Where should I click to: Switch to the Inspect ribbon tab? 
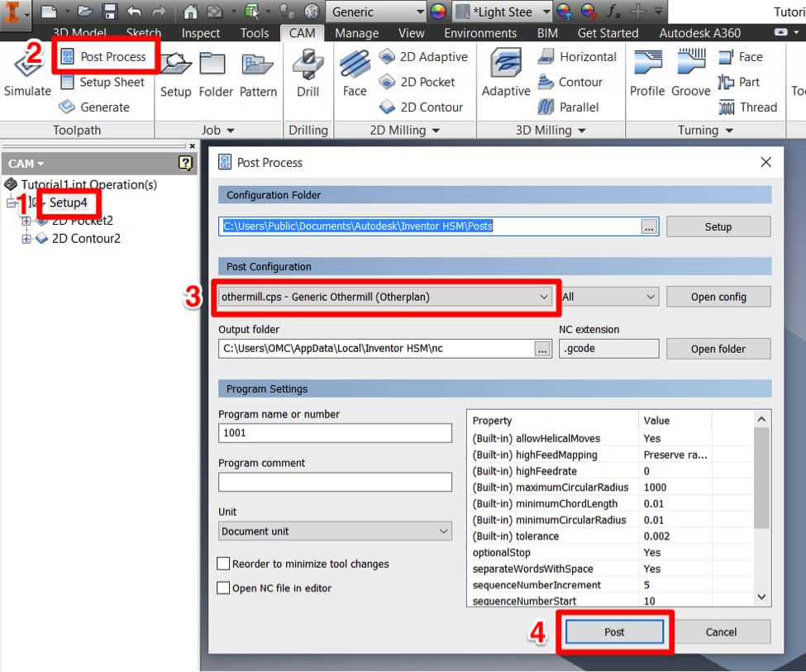tap(201, 33)
